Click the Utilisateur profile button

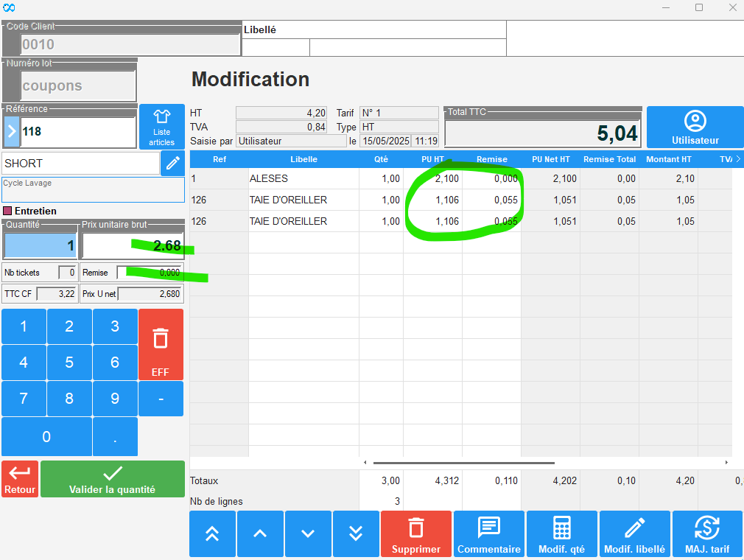click(695, 127)
